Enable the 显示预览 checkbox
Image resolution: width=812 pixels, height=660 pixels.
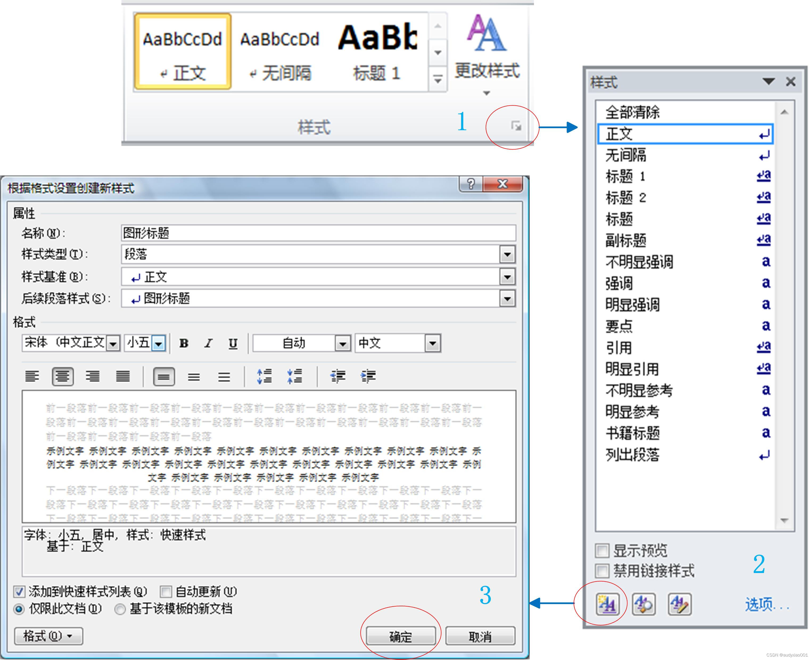(x=602, y=550)
